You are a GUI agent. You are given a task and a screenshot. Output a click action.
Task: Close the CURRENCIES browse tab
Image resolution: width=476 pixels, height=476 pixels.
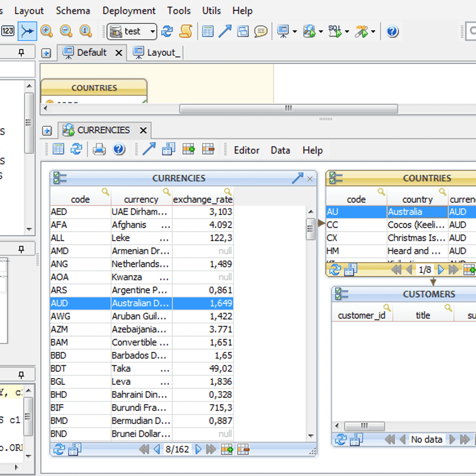[143, 130]
